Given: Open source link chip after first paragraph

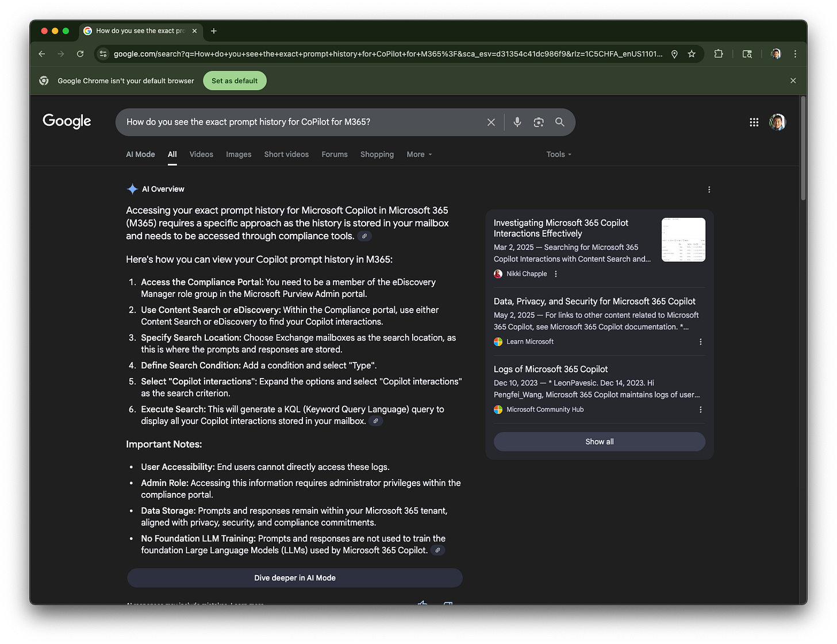Looking at the screenshot, I should pyautogui.click(x=364, y=236).
